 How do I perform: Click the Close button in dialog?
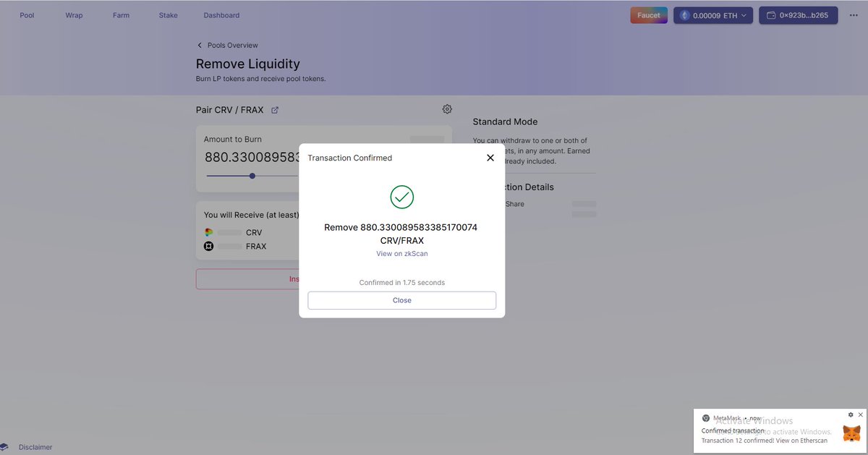(402, 300)
